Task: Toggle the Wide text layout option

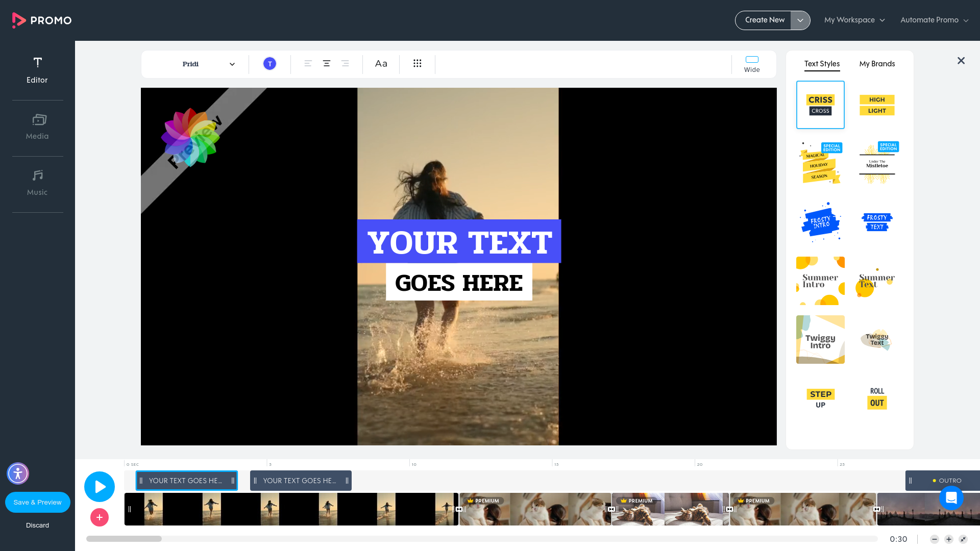Action: [x=751, y=63]
